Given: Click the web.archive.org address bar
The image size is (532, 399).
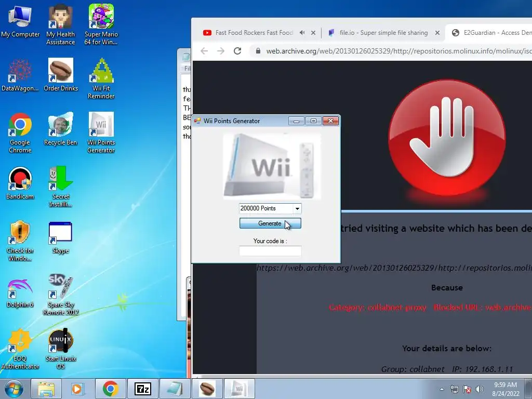Looking at the screenshot, I should click(398, 51).
